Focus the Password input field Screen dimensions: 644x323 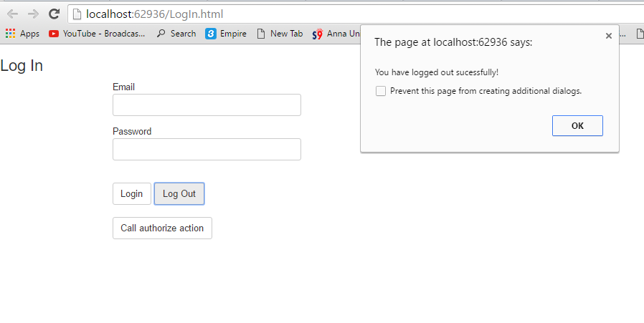[207, 149]
